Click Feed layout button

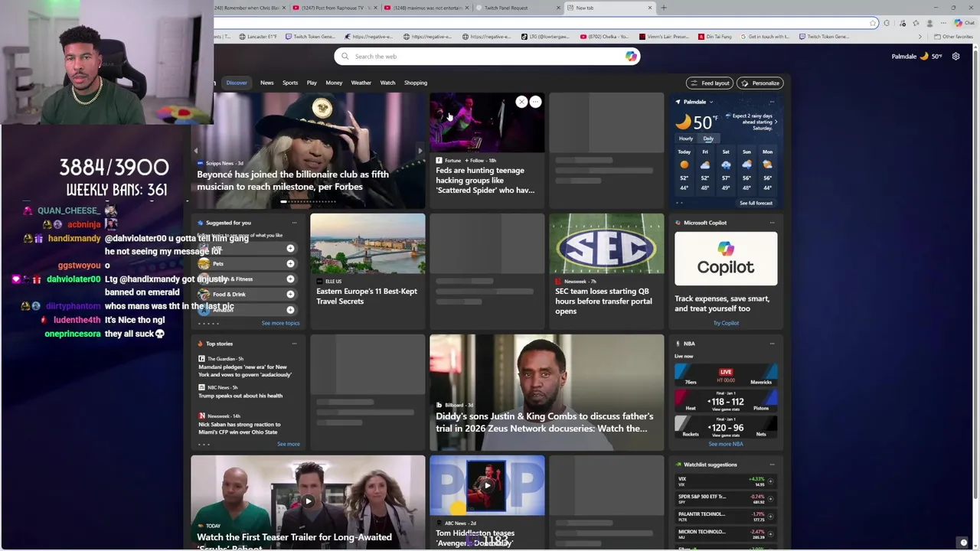[x=710, y=83]
